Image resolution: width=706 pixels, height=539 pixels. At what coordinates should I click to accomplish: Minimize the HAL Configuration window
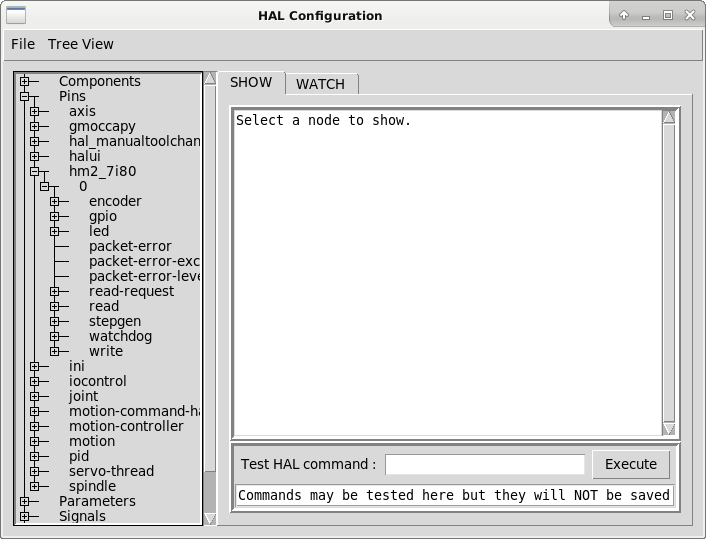[646, 16]
